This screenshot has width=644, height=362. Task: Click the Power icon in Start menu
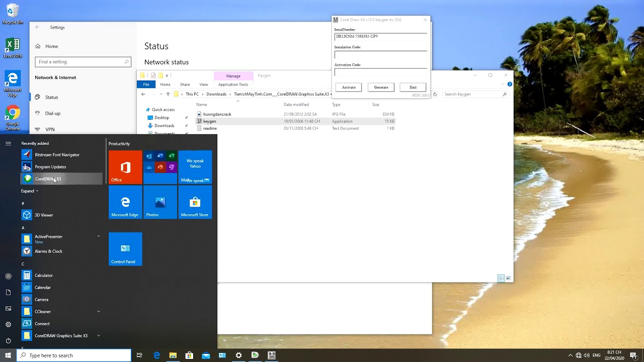click(x=8, y=340)
